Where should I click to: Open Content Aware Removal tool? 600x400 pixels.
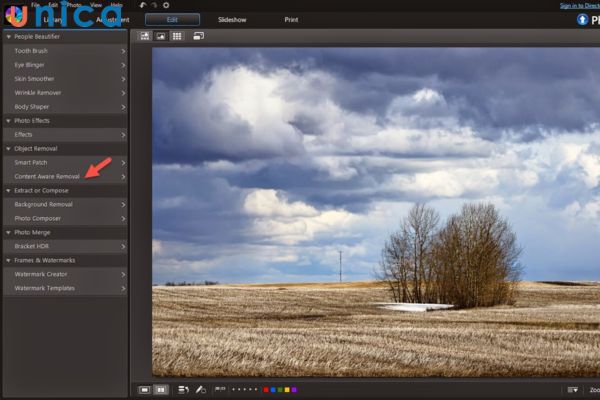tap(47, 176)
